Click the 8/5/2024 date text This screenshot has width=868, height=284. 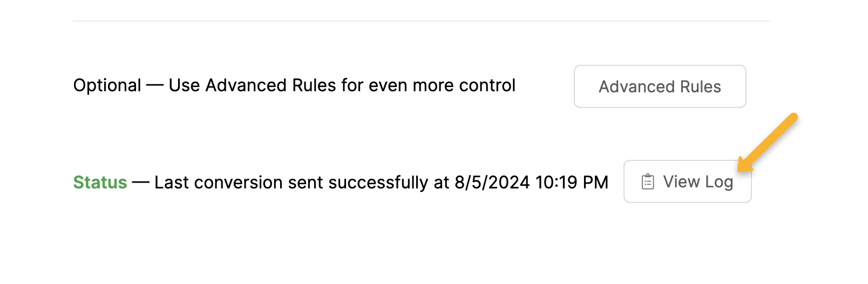[x=492, y=182]
